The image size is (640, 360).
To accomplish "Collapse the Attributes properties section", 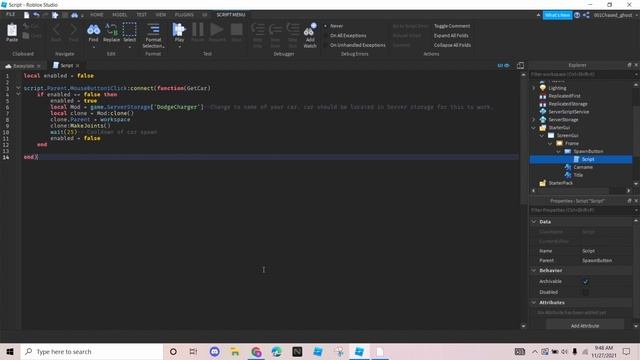I will tap(533, 302).
